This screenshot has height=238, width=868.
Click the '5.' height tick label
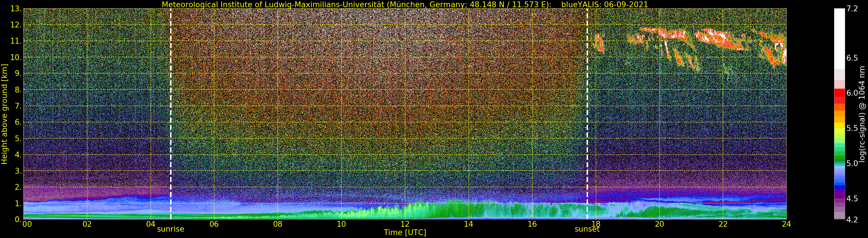click(x=18, y=138)
